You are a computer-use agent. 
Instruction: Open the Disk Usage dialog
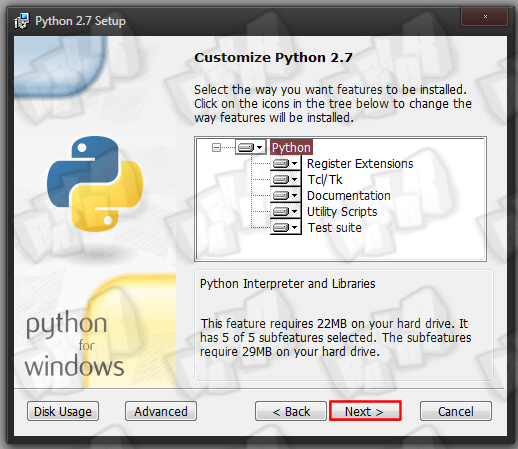pos(63,411)
